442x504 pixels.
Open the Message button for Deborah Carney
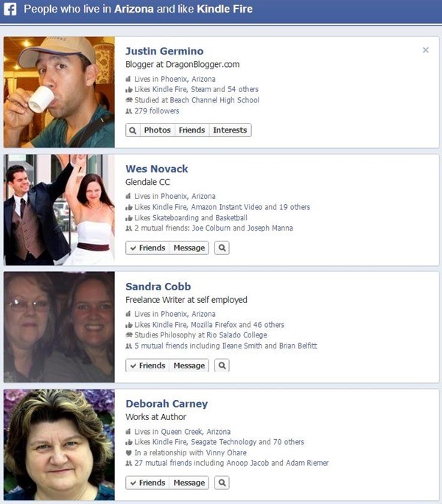pyautogui.click(x=189, y=483)
